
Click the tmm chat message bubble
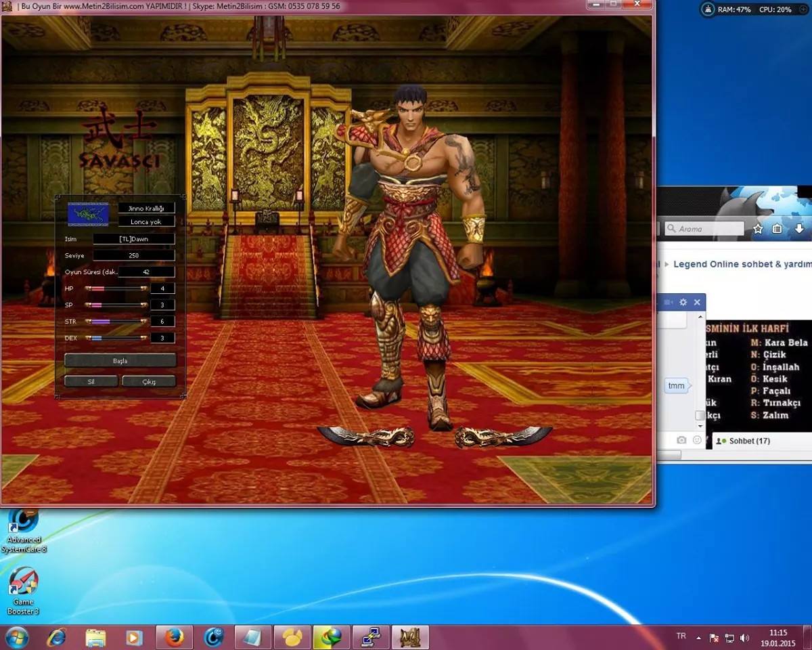676,386
